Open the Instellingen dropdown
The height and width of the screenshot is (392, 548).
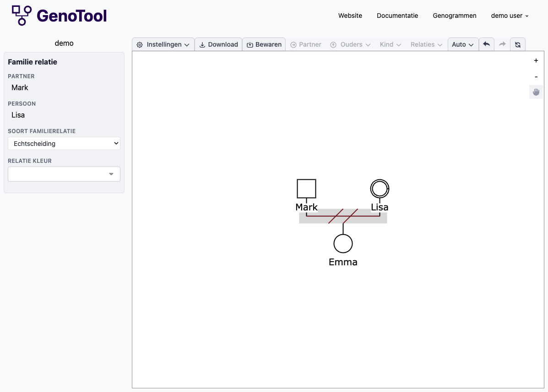click(163, 44)
